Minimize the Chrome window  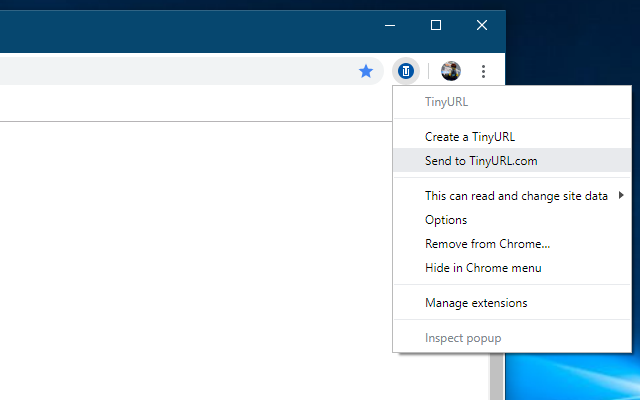tap(390, 25)
